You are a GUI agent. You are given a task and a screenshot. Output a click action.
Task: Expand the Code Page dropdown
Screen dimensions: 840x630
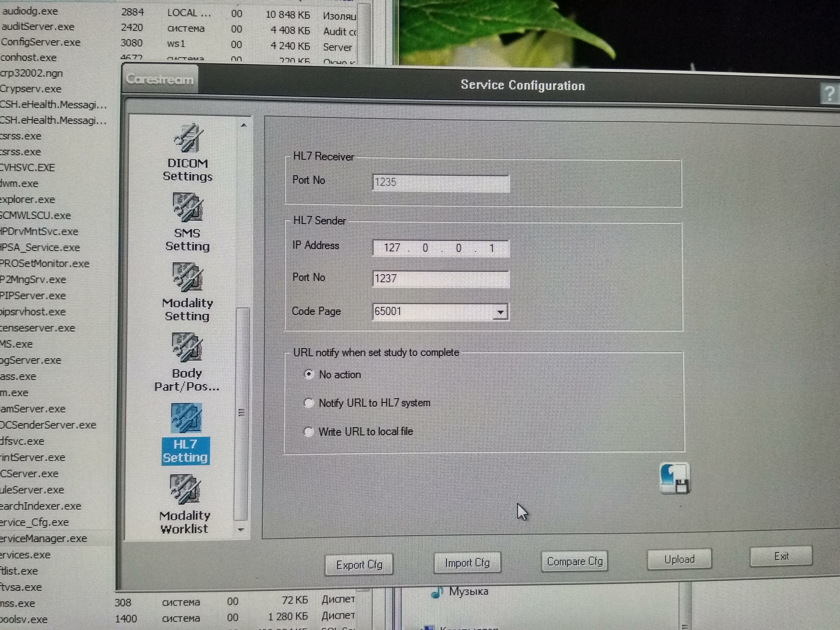[x=500, y=312]
